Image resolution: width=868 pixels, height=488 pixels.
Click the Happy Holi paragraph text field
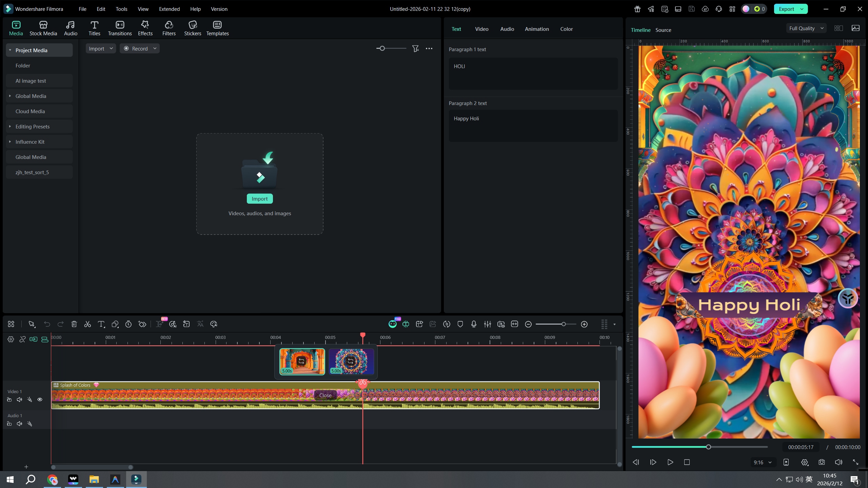click(533, 126)
